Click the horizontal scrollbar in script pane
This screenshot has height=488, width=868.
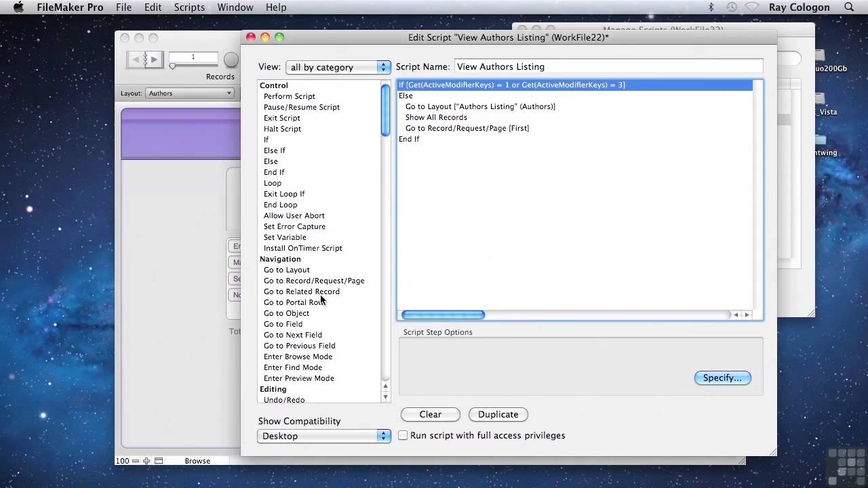(x=443, y=315)
